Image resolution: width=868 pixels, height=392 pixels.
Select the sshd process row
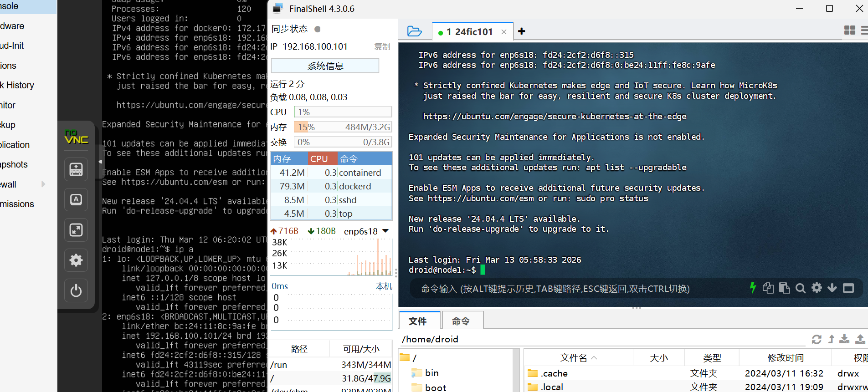point(331,200)
